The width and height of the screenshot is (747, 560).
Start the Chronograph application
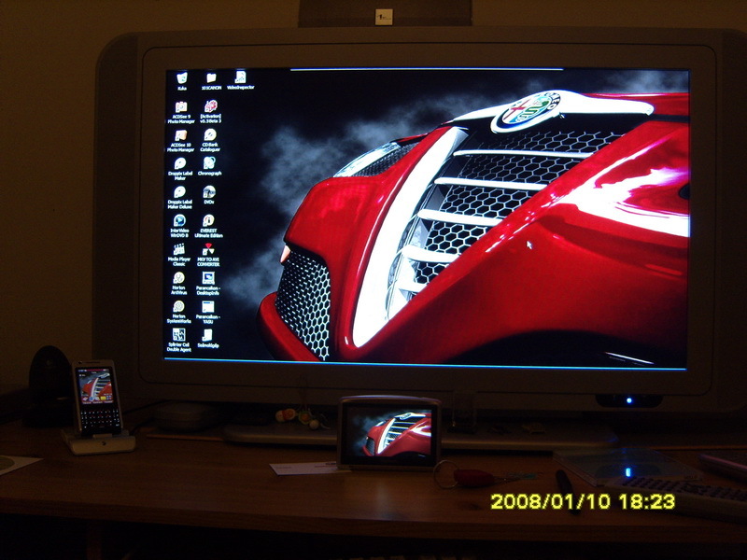[209, 163]
